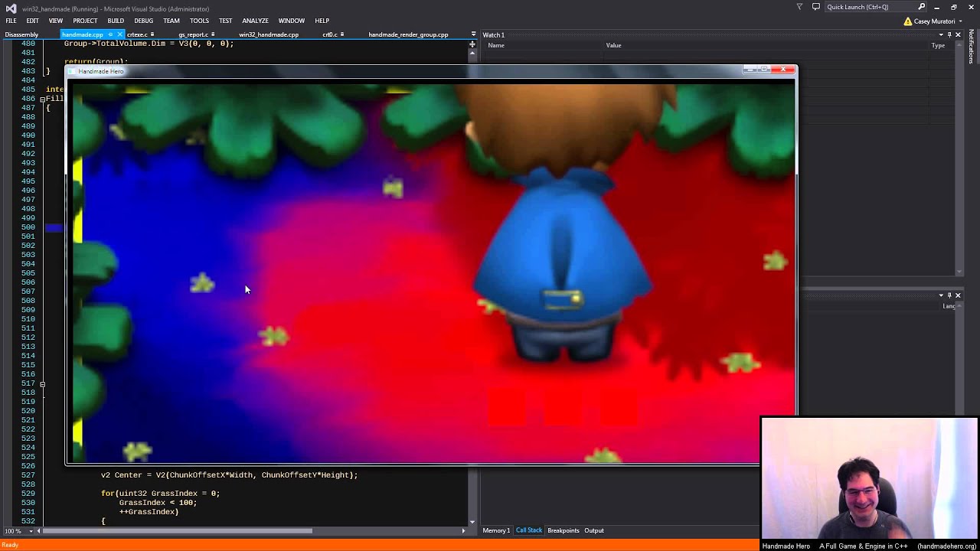
Task: Click the Quick Launch magnifier icon
Action: [x=922, y=7]
